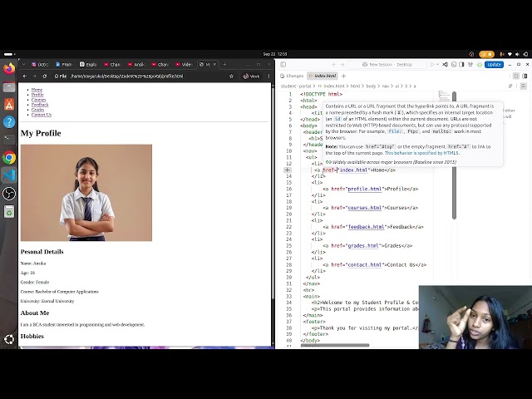Click the nav breadcrumb segment
532x399 pixels.
point(386,86)
